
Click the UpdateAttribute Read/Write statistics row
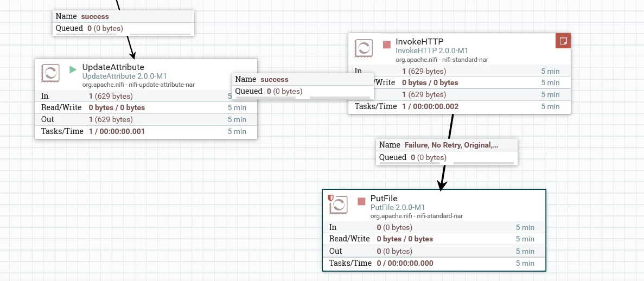[x=146, y=107]
